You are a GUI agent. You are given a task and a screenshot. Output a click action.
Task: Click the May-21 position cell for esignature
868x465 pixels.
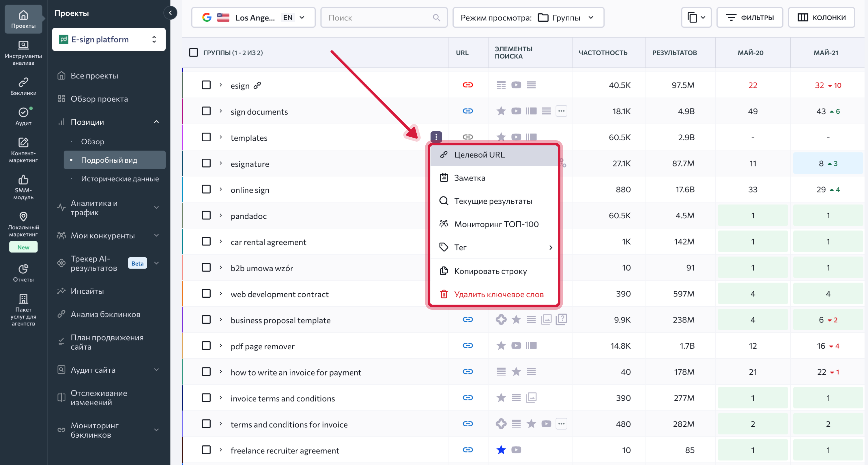tap(828, 164)
